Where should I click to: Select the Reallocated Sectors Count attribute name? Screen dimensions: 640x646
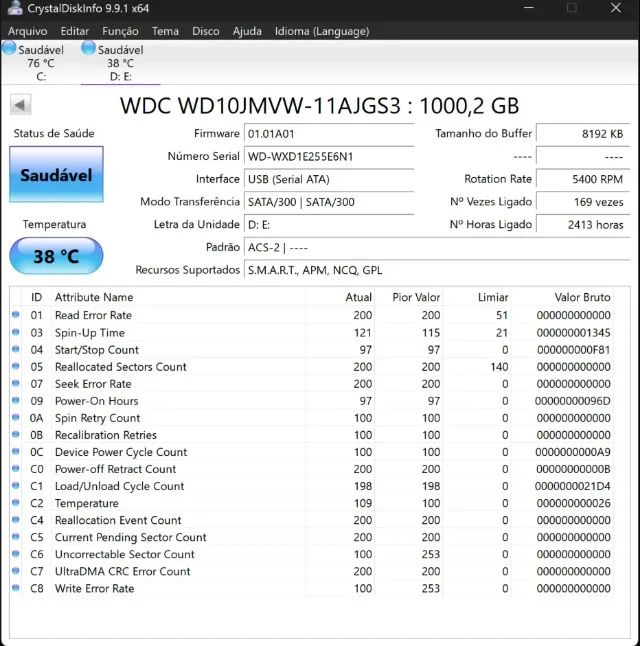click(121, 367)
